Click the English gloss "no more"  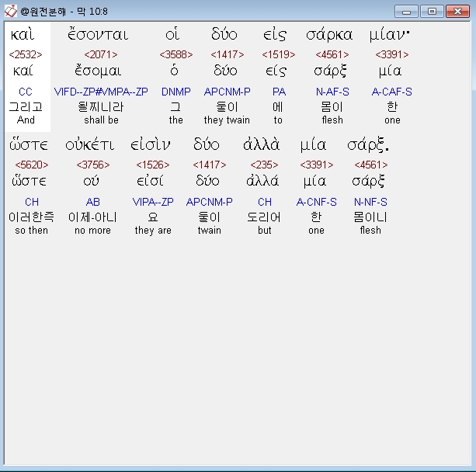tap(92, 231)
